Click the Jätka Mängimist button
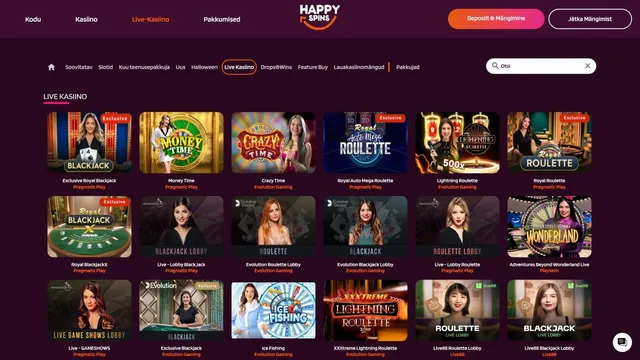 point(590,19)
